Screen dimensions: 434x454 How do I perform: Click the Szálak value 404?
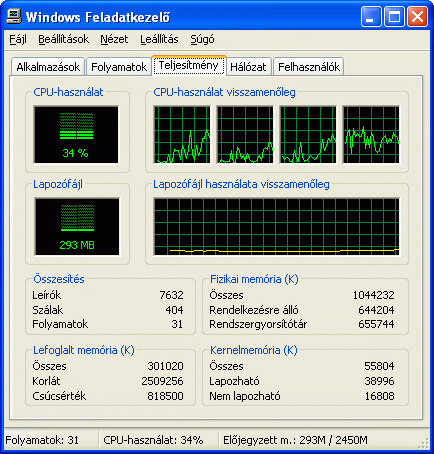(174, 310)
